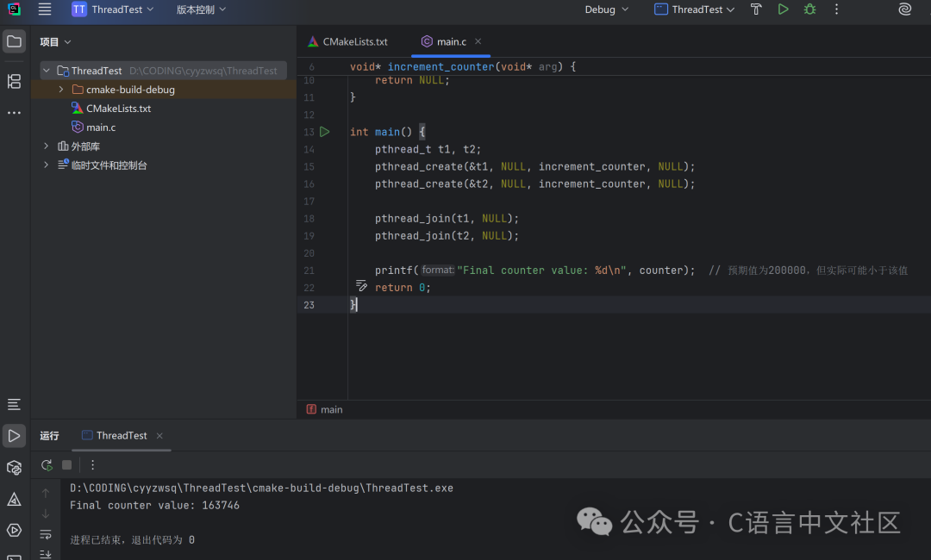The width and height of the screenshot is (931, 560).
Task: Open the More Actions vertical dots menu
Action: coord(836,9)
